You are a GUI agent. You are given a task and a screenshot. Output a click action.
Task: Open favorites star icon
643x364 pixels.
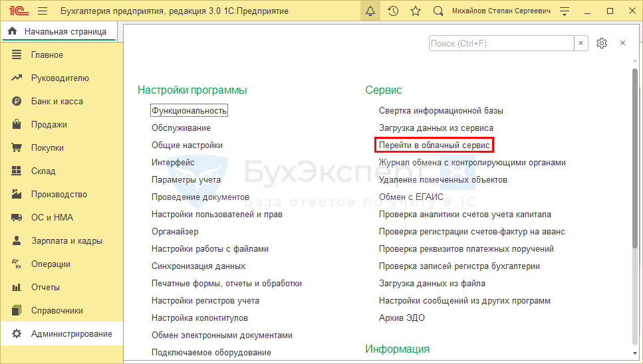pyautogui.click(x=416, y=11)
